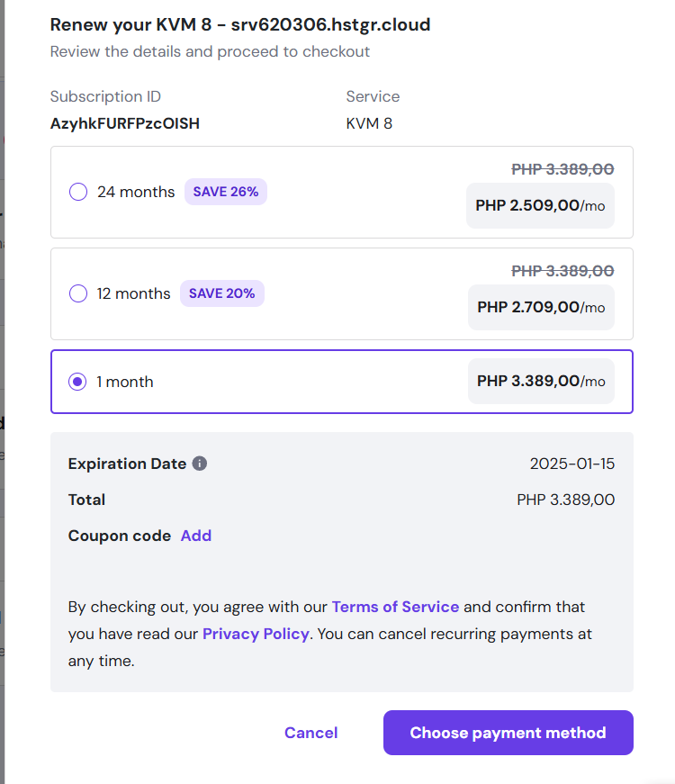The height and width of the screenshot is (784, 675).
Task: Click the Expiration Date info icon
Action: 200,464
